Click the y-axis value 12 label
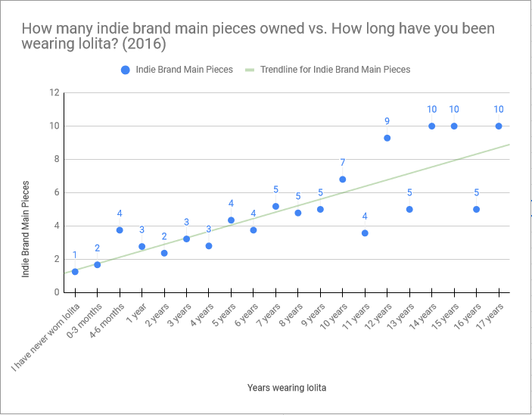This screenshot has width=532, height=415. (54, 92)
